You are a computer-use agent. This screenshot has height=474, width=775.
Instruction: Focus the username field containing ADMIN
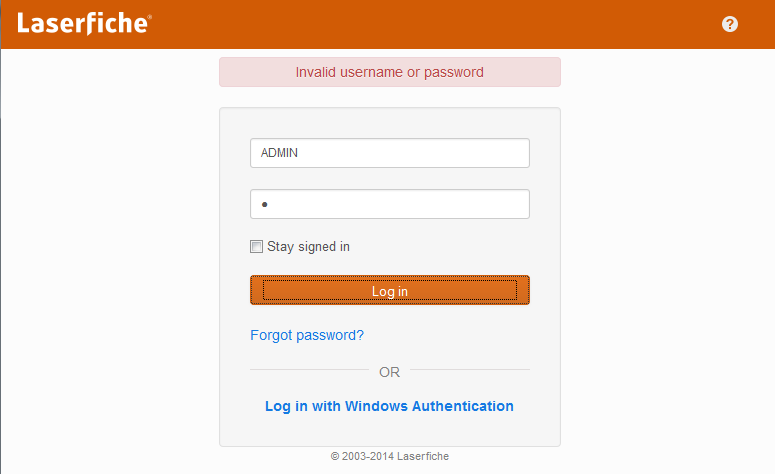389,153
